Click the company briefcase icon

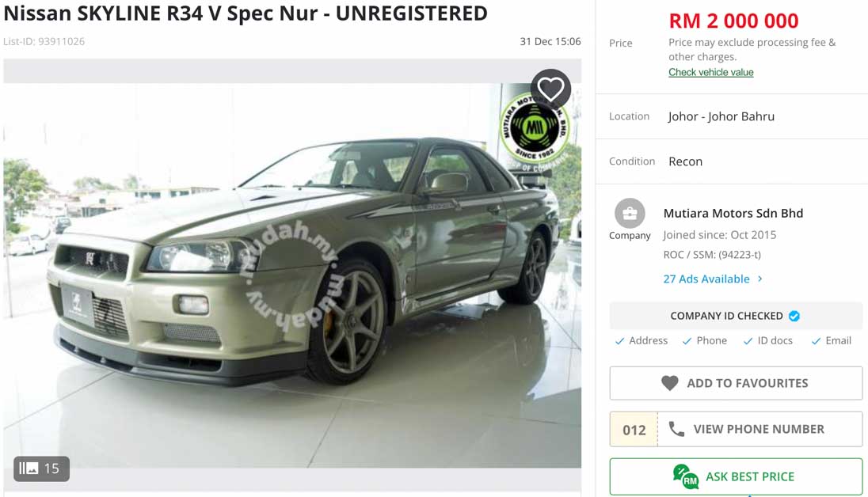(x=630, y=213)
